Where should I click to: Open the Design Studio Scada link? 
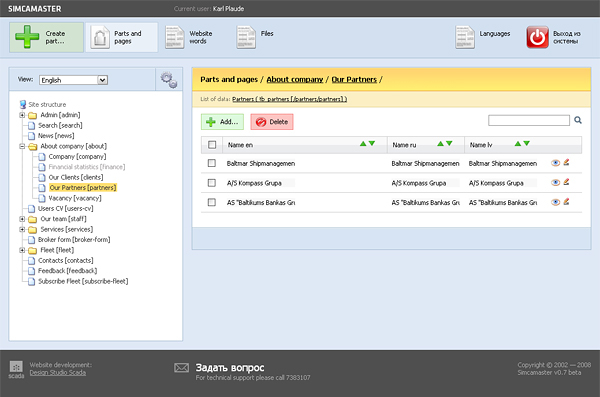58,372
